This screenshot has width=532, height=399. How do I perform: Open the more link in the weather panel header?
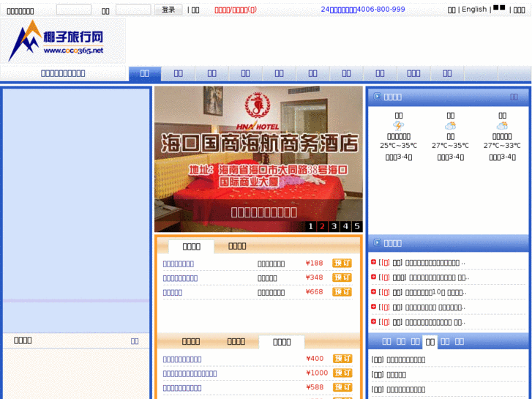coord(514,97)
